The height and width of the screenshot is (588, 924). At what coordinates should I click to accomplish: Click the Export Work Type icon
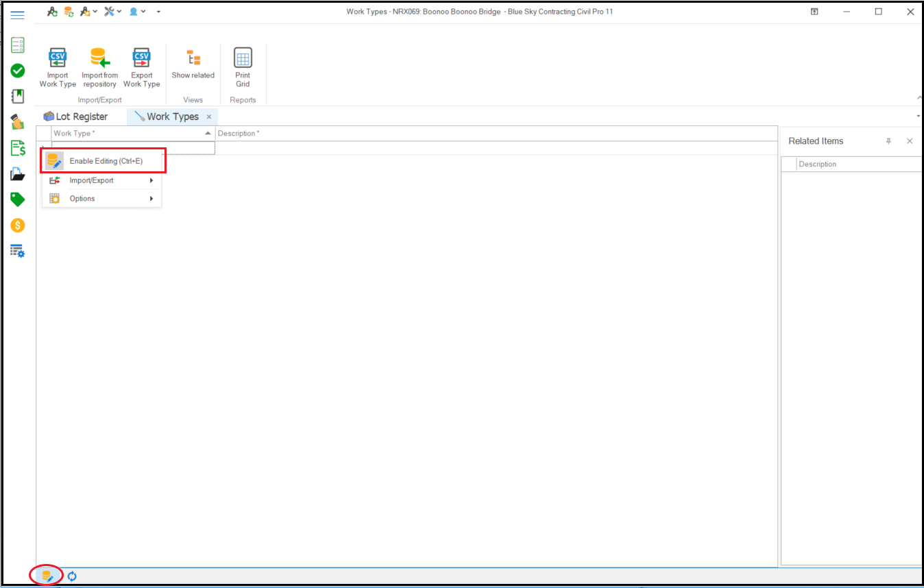[x=141, y=59]
